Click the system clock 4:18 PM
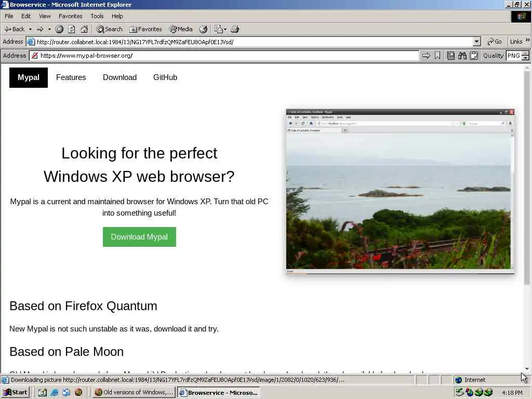 coord(512,393)
